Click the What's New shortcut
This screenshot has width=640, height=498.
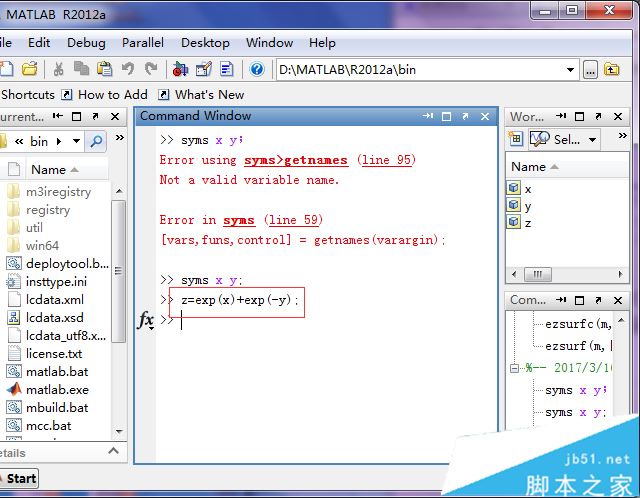tap(201, 95)
